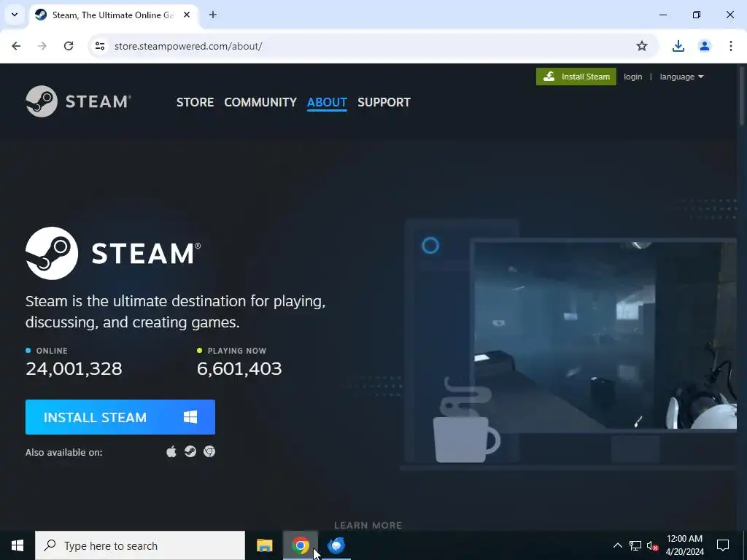Open the tab search dropdown arrow
This screenshot has width=747, height=560.
click(15, 15)
